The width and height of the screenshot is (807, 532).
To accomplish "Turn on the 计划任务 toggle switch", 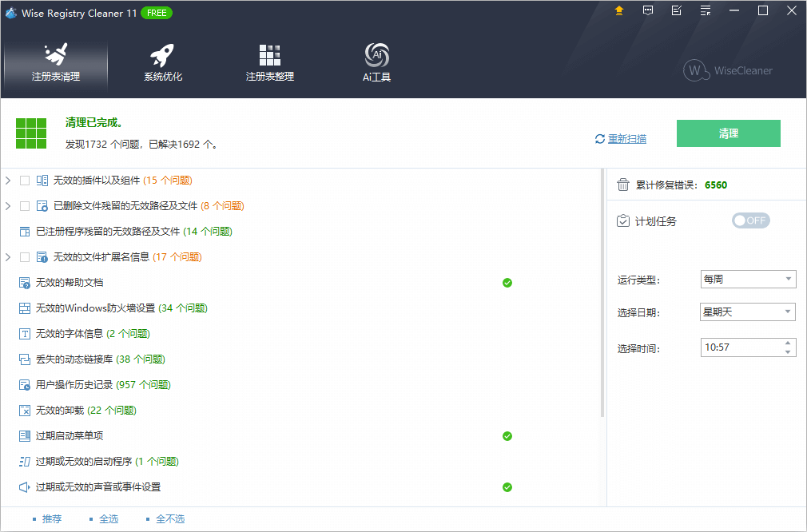I will 750,220.
